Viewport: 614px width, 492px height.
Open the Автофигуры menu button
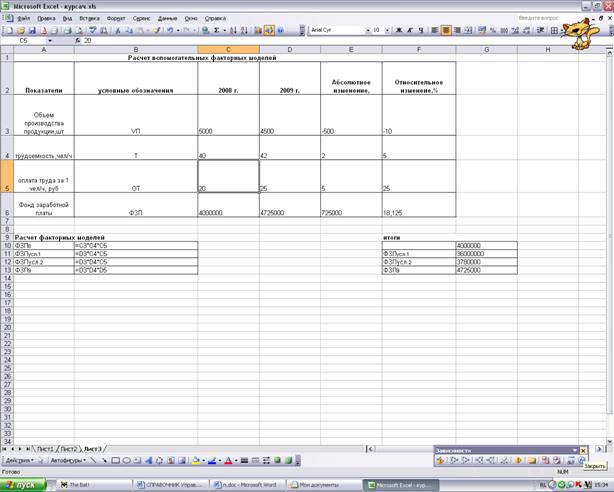69,461
